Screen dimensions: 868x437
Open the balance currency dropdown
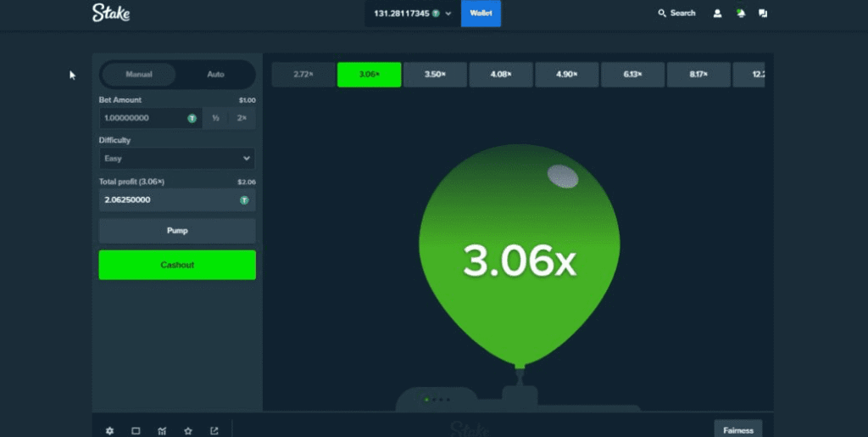(448, 14)
